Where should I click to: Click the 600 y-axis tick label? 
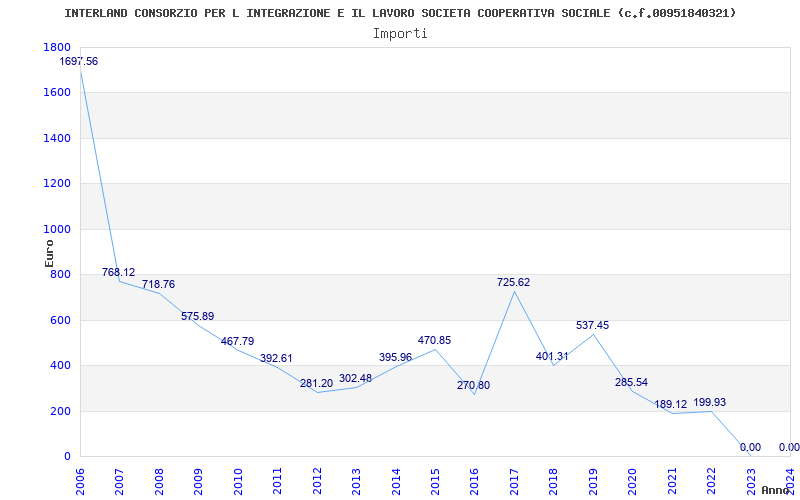pyautogui.click(x=60, y=320)
